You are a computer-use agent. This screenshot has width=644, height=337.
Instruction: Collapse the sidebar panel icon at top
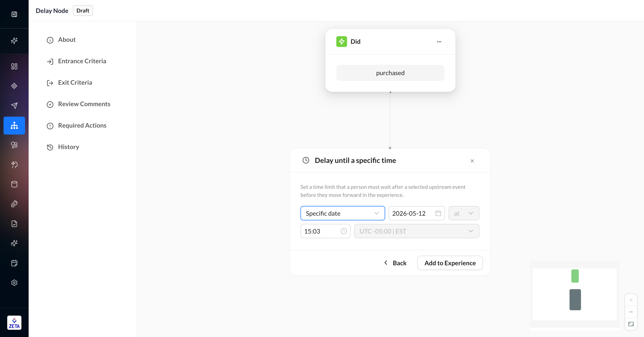tap(14, 14)
